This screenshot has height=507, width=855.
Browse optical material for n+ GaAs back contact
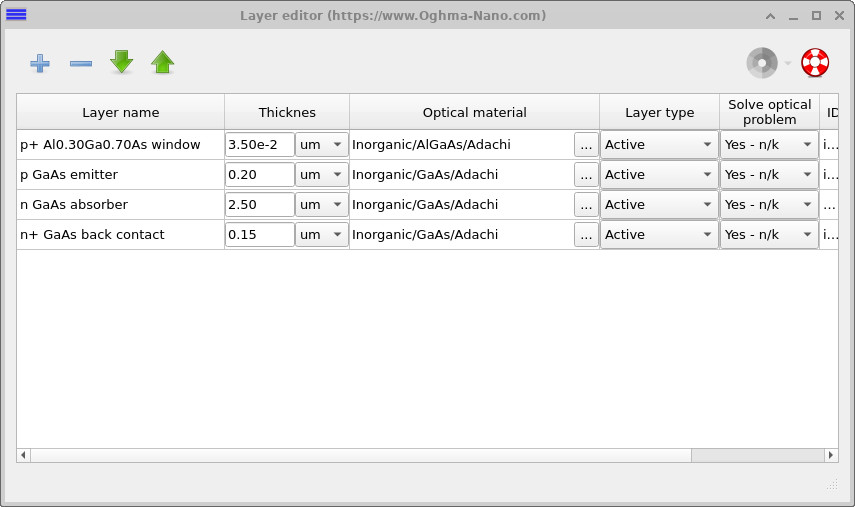586,234
